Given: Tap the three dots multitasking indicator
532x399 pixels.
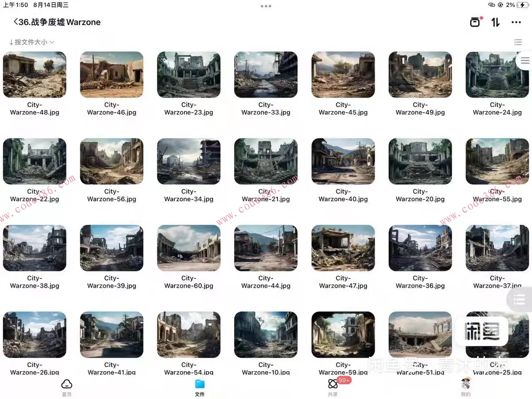Looking at the screenshot, I should pos(266,6).
